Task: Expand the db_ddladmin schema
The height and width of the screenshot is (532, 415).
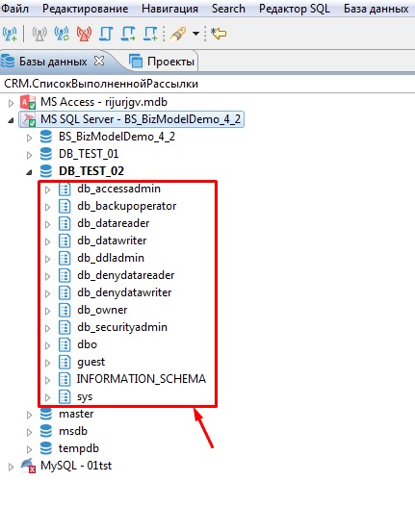Action: (x=48, y=259)
